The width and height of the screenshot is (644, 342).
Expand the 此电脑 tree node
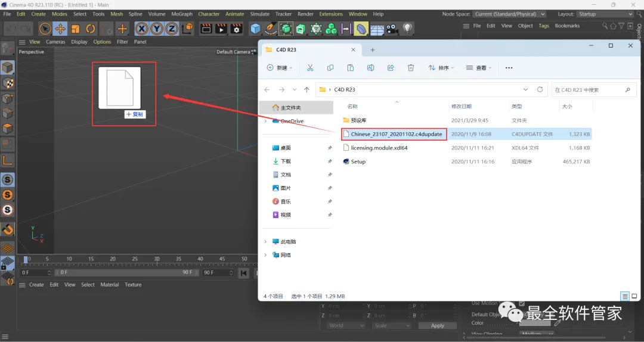click(265, 242)
